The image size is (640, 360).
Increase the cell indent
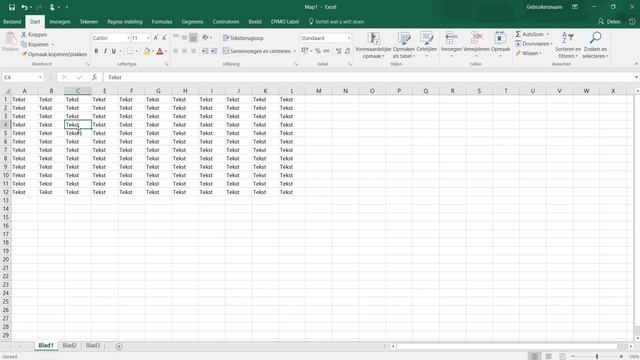213,51
